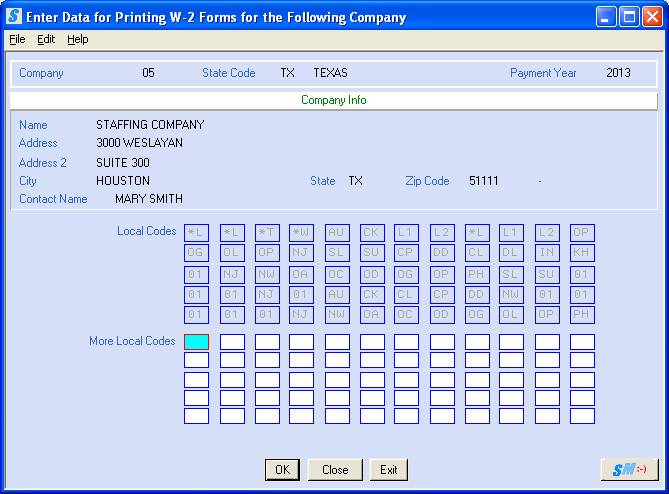This screenshot has width=669, height=494.
Task: Select the highlighted More Local Codes field
Action: point(197,342)
